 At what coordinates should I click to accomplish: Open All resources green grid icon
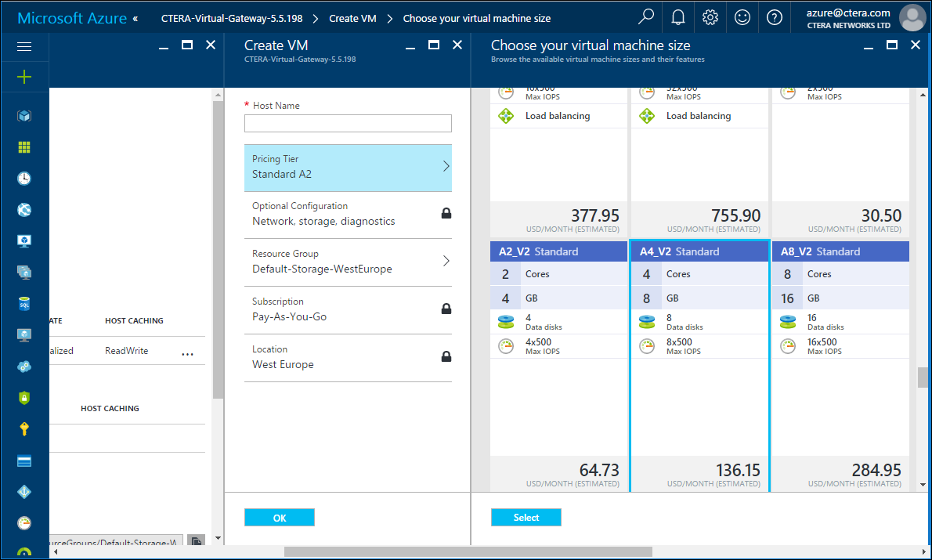(x=24, y=147)
